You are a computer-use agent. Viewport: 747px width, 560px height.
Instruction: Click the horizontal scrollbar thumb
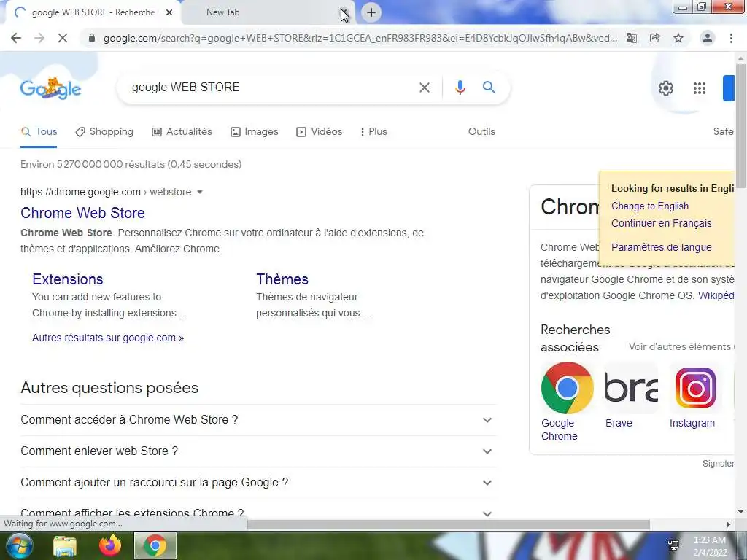click(449, 524)
